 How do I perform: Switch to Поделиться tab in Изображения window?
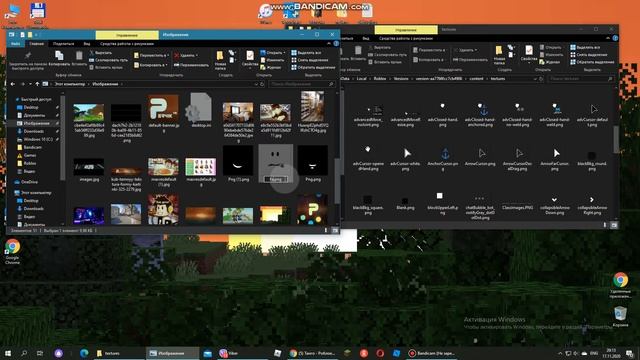pos(63,44)
